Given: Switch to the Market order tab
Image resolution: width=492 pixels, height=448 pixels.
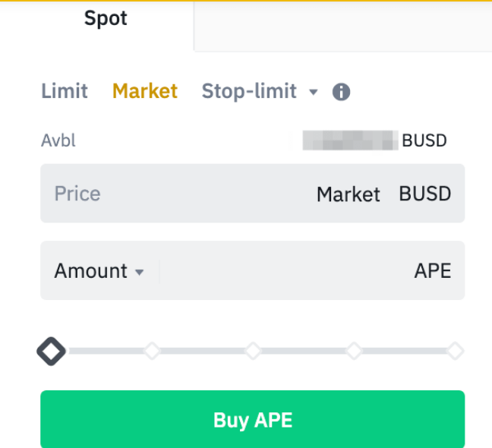Looking at the screenshot, I should [x=145, y=91].
